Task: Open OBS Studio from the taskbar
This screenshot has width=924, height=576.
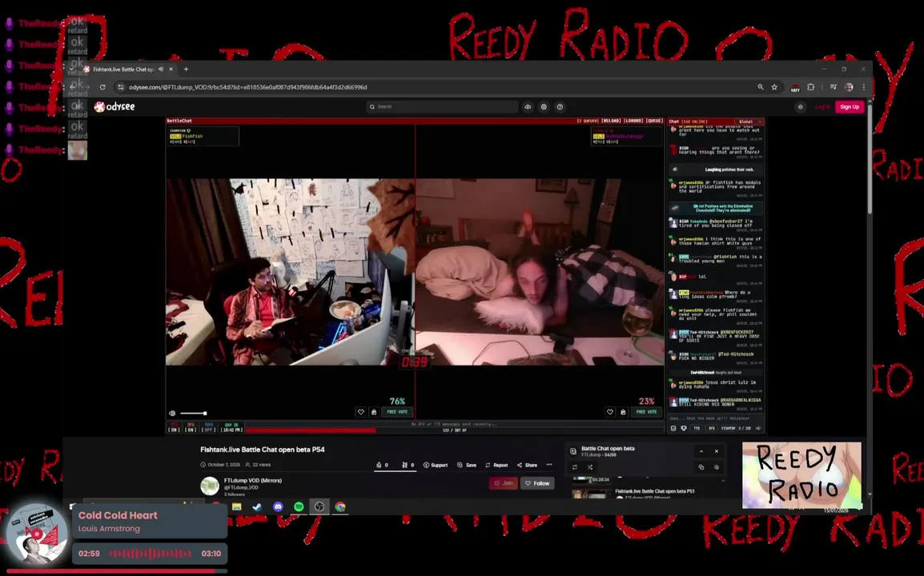Action: point(319,506)
